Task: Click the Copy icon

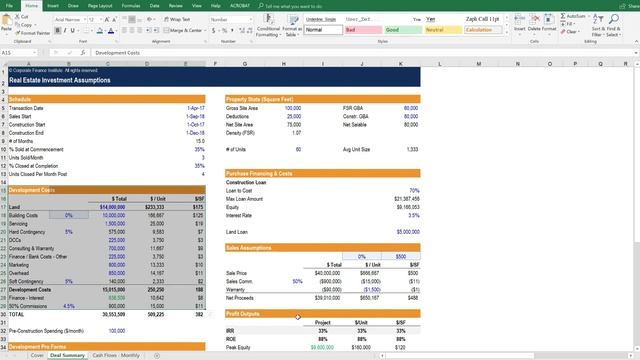Action: coord(17,25)
